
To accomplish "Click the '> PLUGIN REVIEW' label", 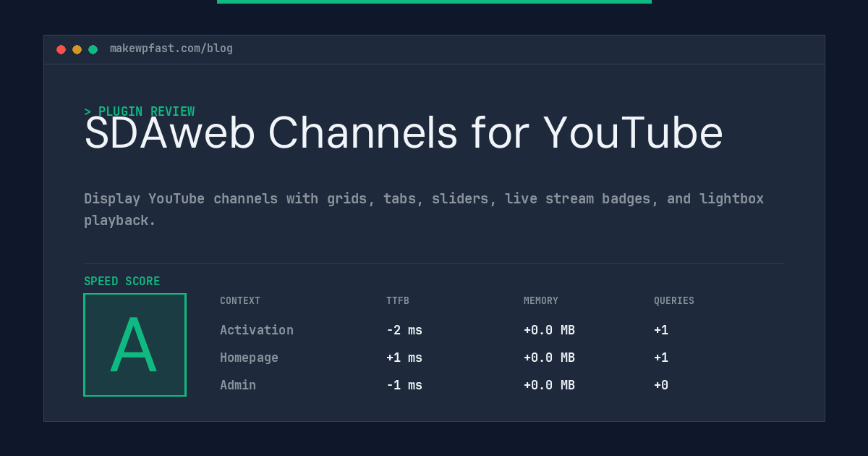I will point(140,111).
